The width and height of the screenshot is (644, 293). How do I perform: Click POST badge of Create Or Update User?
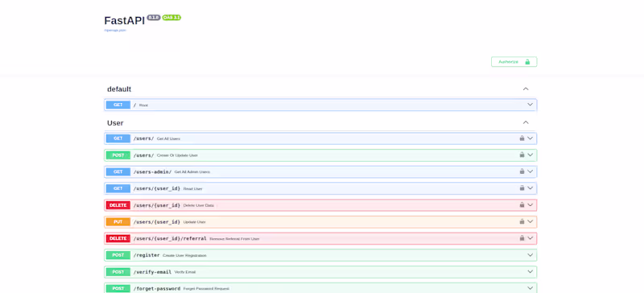point(118,155)
